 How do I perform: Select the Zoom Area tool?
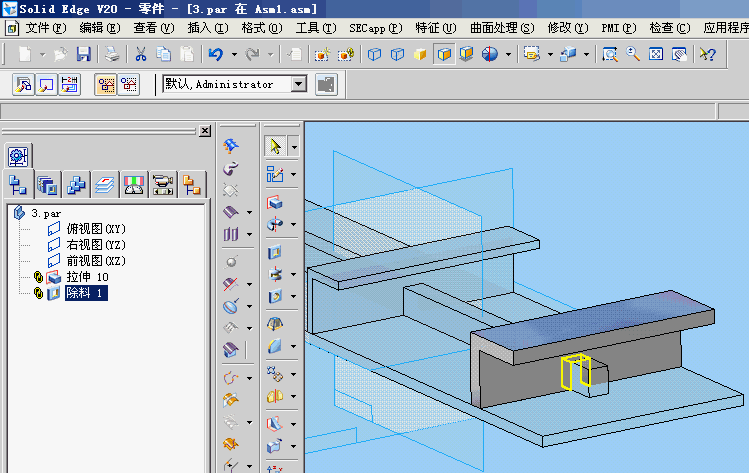coord(610,54)
